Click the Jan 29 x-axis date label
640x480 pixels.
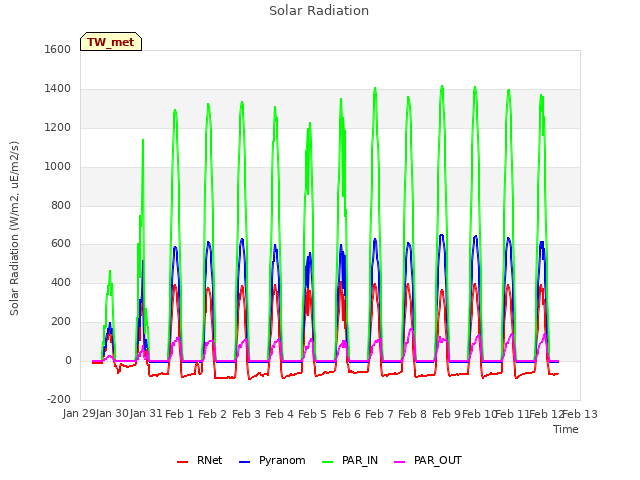[x=79, y=414]
